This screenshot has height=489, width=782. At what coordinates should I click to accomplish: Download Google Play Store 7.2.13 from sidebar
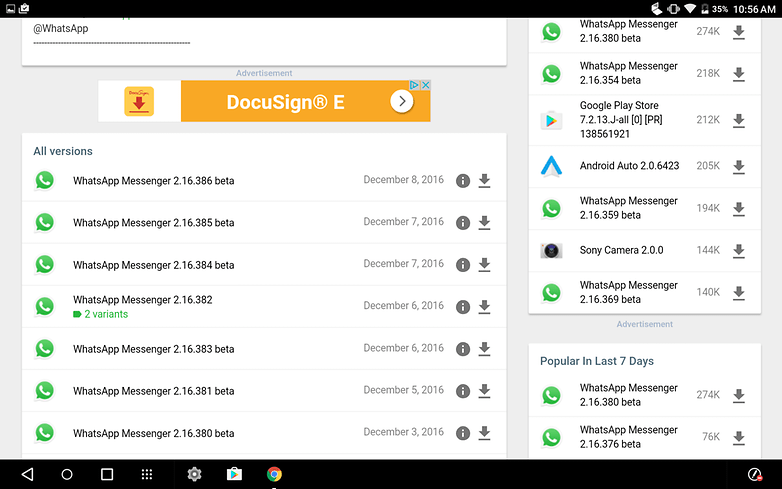pos(739,120)
